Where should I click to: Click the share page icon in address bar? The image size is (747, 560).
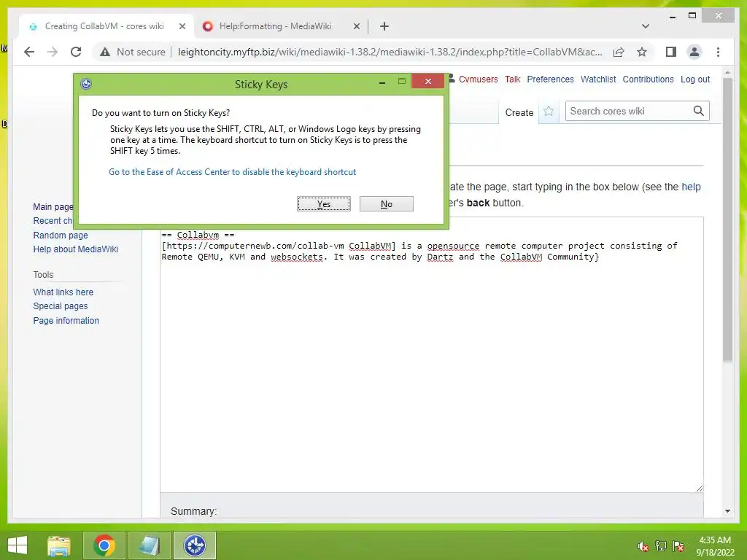point(619,52)
